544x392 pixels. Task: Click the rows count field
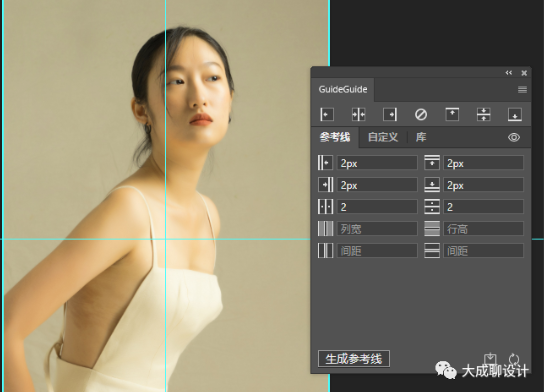[x=484, y=207]
